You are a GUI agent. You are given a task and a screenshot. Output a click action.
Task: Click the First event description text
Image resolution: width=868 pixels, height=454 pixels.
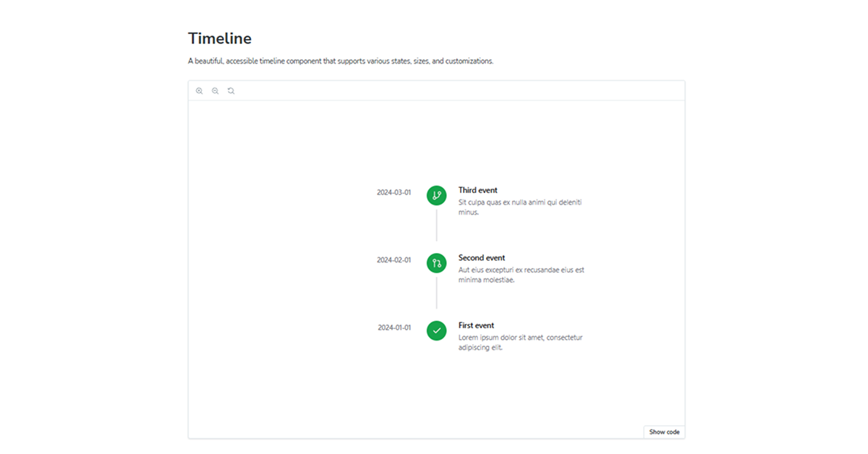click(x=520, y=342)
